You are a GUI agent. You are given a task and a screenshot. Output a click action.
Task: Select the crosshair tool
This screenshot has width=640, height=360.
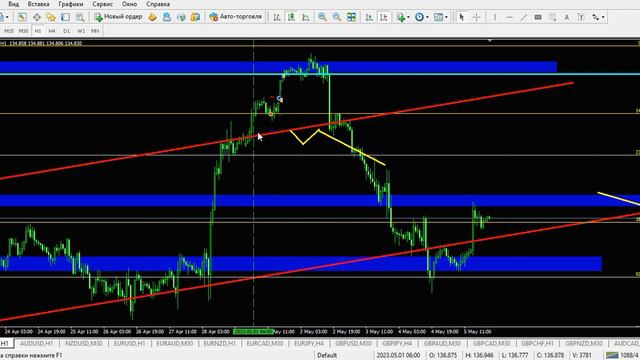point(476,17)
